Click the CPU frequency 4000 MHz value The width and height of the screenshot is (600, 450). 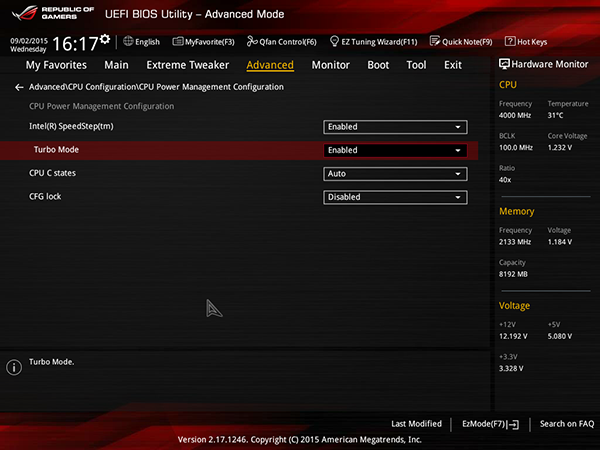[x=515, y=115]
